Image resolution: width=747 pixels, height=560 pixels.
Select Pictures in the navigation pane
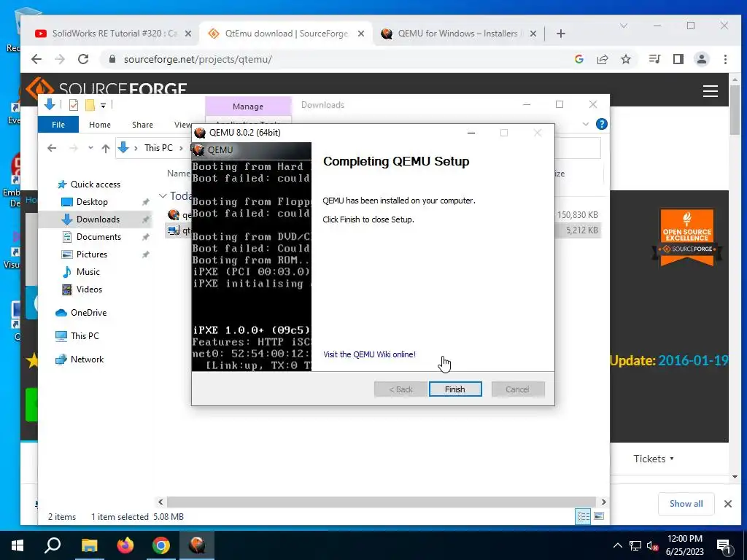click(91, 254)
